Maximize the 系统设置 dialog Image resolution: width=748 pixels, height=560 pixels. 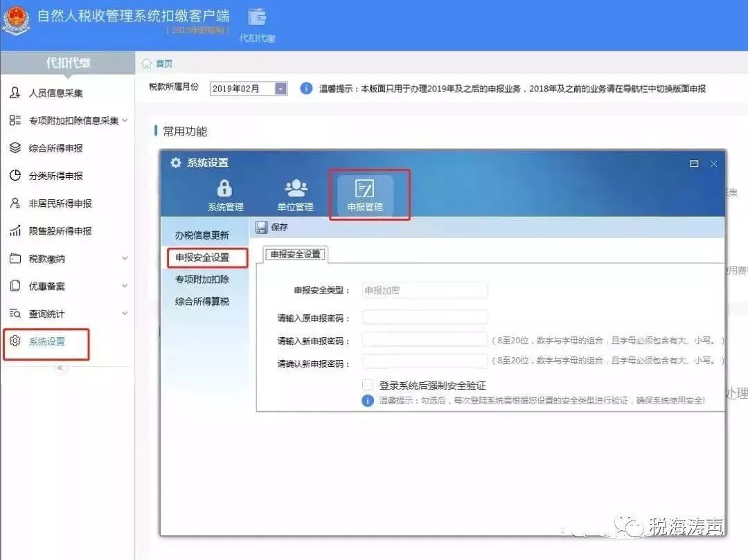point(694,163)
